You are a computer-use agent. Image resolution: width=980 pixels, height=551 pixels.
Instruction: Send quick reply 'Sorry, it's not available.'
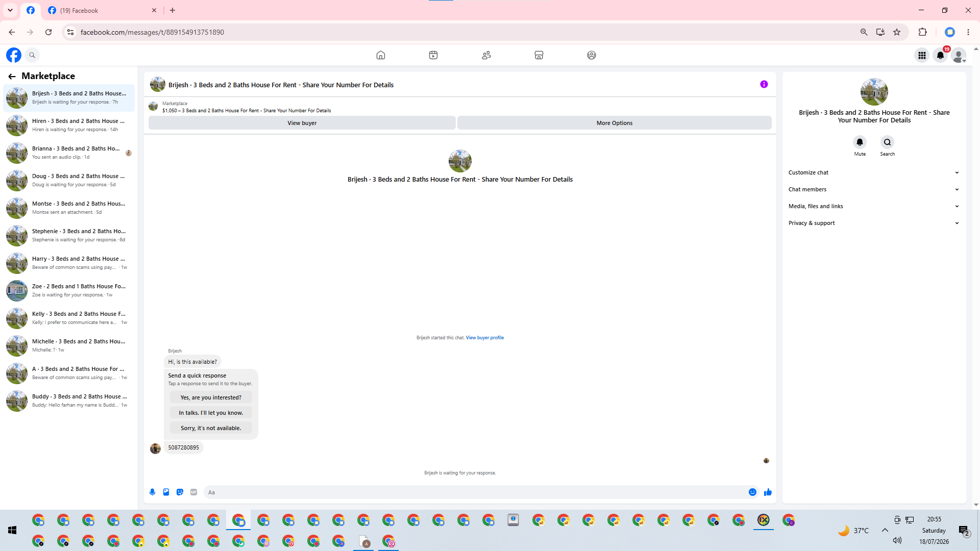pyautogui.click(x=211, y=428)
